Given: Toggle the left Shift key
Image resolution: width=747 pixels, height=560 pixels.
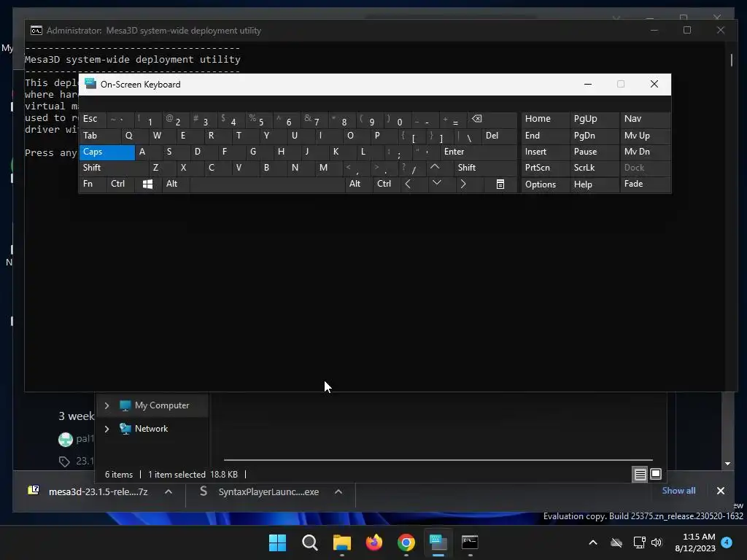Looking at the screenshot, I should point(114,168).
